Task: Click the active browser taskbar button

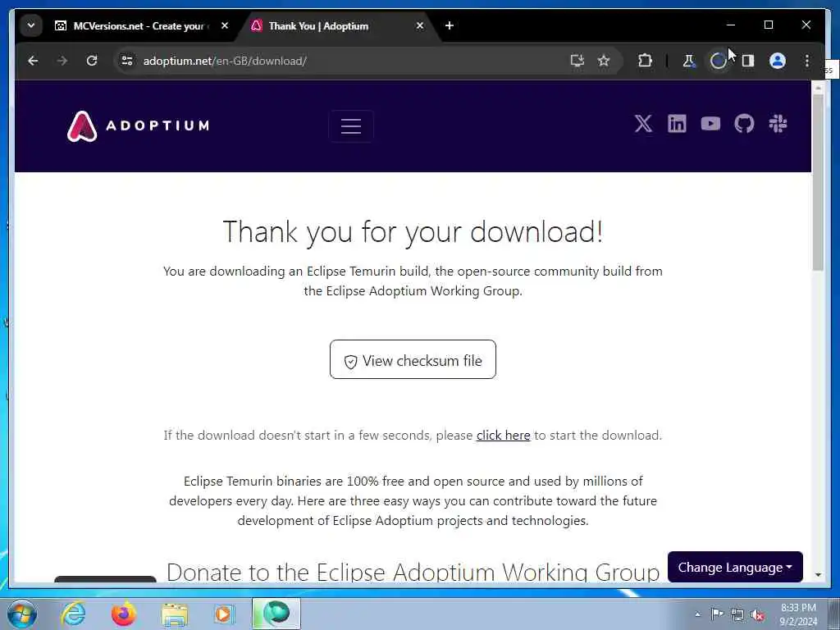Action: coord(276,614)
